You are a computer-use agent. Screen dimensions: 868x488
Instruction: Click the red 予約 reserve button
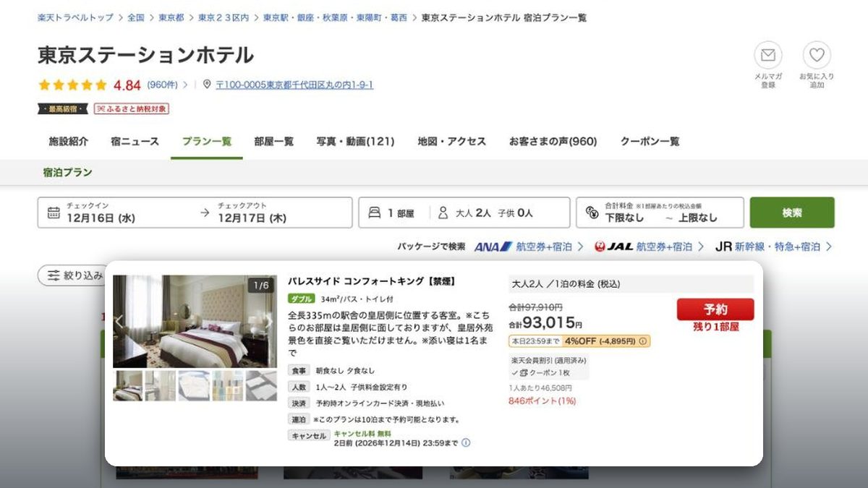(x=715, y=309)
